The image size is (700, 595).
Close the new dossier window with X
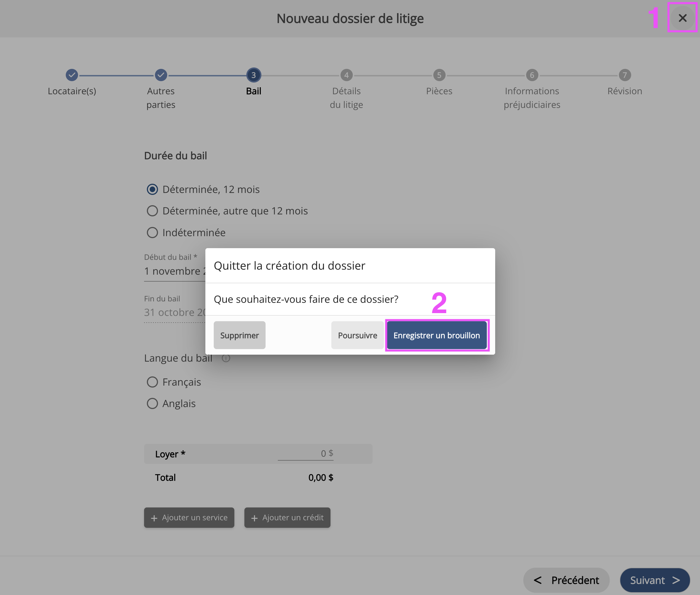(682, 18)
